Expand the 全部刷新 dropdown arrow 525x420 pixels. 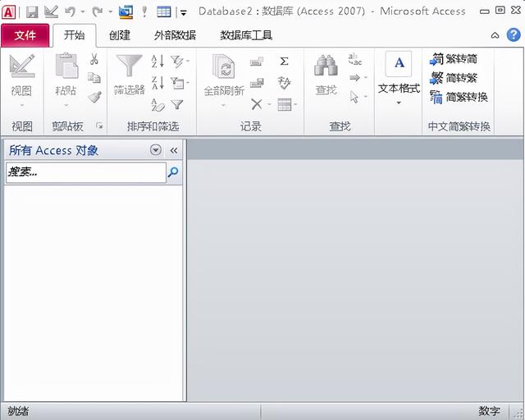[x=223, y=105]
